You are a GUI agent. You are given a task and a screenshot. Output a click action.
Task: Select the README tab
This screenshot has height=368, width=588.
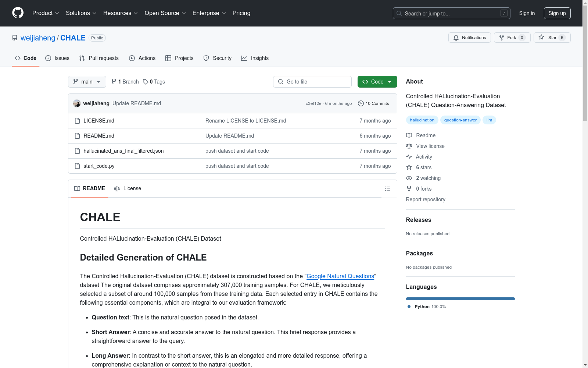click(90, 188)
